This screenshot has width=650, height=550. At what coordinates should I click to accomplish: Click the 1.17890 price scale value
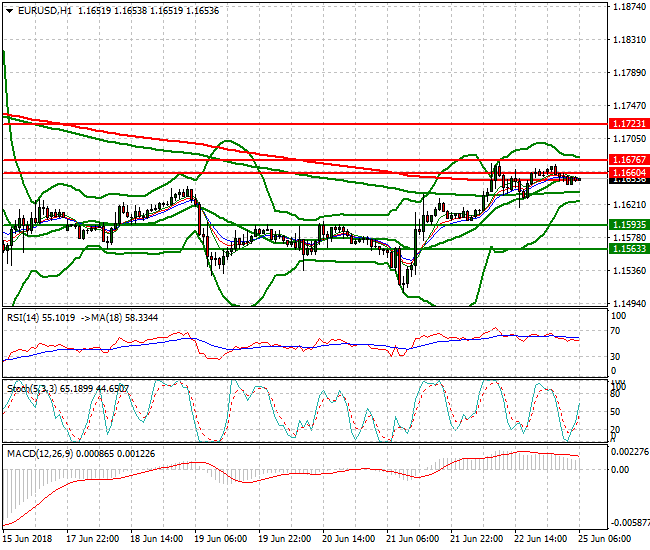tap(629, 73)
